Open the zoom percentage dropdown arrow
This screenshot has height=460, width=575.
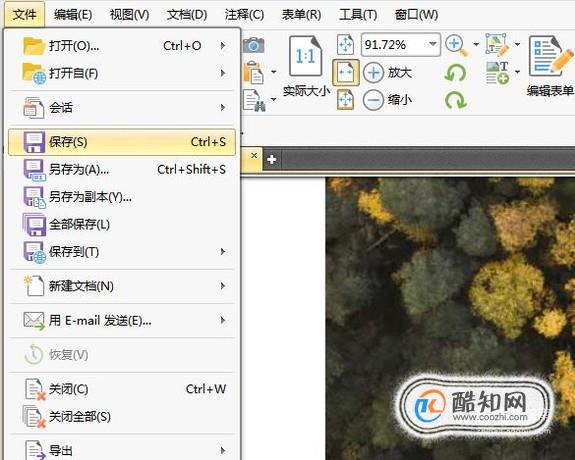tap(433, 44)
